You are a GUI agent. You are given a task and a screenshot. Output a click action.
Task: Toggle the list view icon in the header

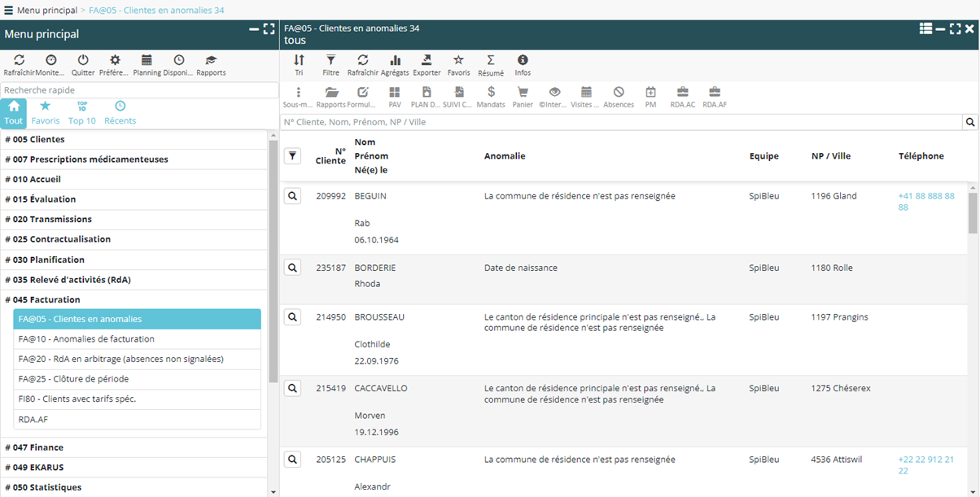pyautogui.click(x=925, y=28)
